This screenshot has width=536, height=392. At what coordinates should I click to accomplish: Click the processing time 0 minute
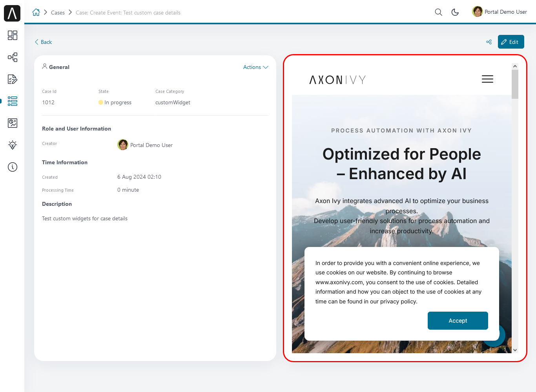(x=128, y=190)
